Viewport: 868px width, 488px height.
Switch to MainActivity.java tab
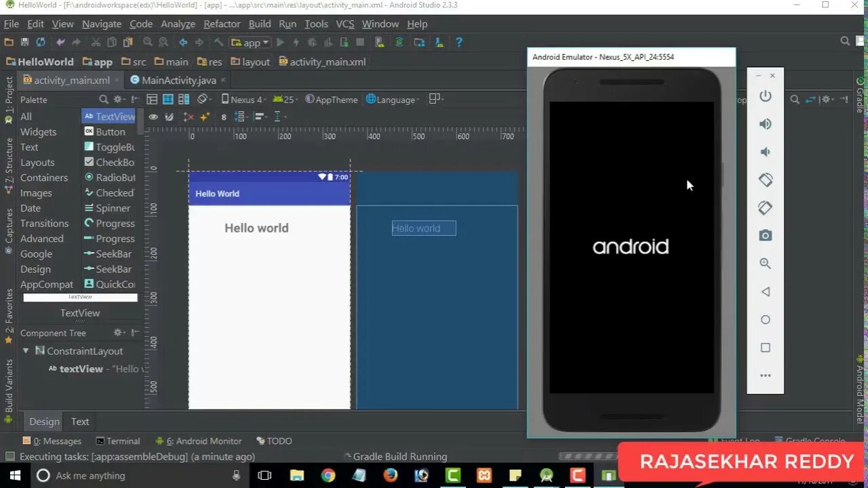(178, 80)
